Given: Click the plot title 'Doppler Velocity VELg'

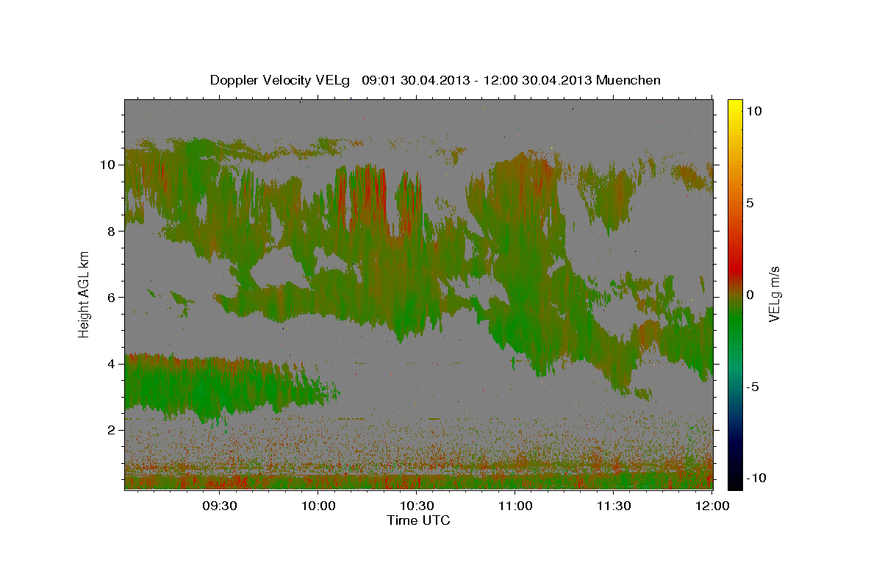Looking at the screenshot, I should 435,80.
